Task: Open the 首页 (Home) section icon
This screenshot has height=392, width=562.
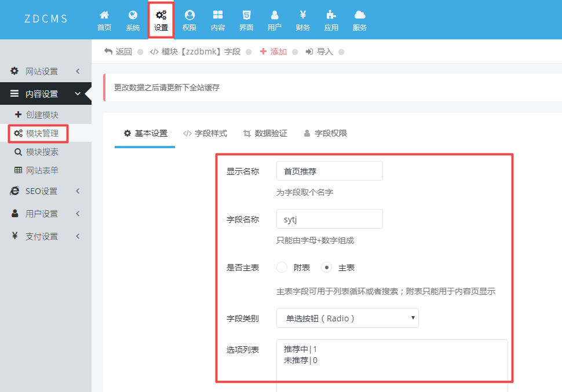Action: [104, 19]
